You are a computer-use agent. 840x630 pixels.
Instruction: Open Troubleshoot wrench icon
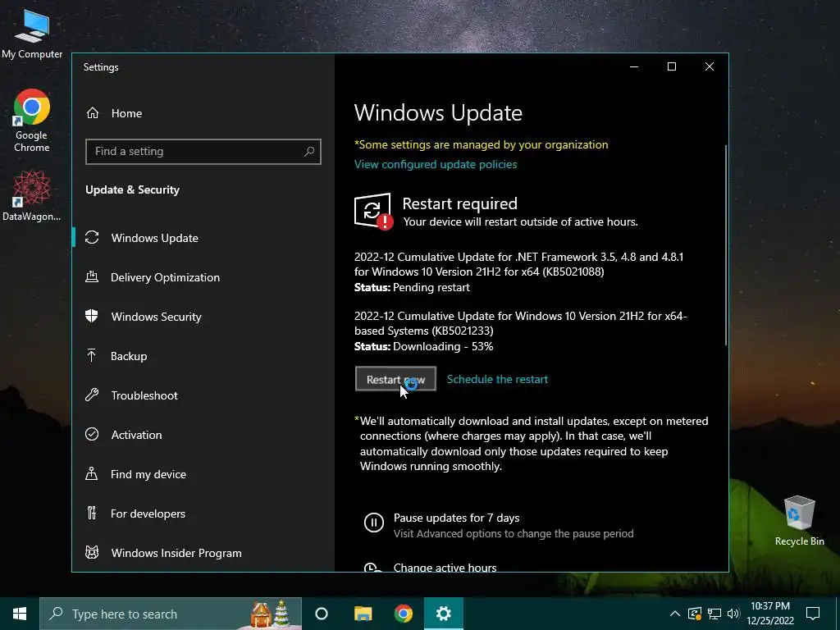point(92,395)
